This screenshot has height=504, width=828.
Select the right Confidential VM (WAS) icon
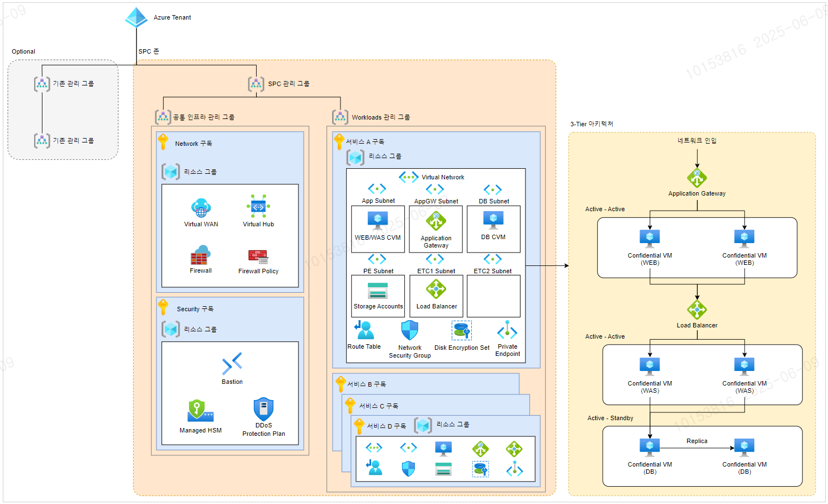click(744, 367)
